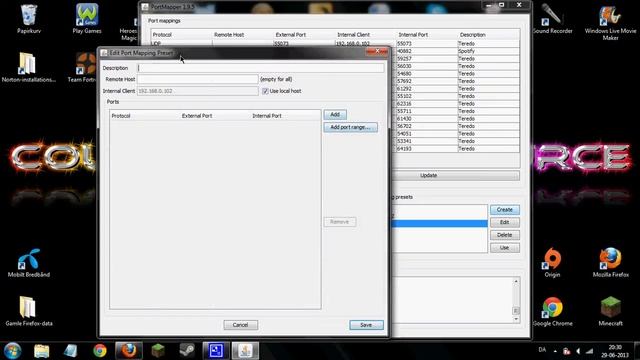Open Origin desktop shortcut
The image size is (640, 360).
(552, 263)
